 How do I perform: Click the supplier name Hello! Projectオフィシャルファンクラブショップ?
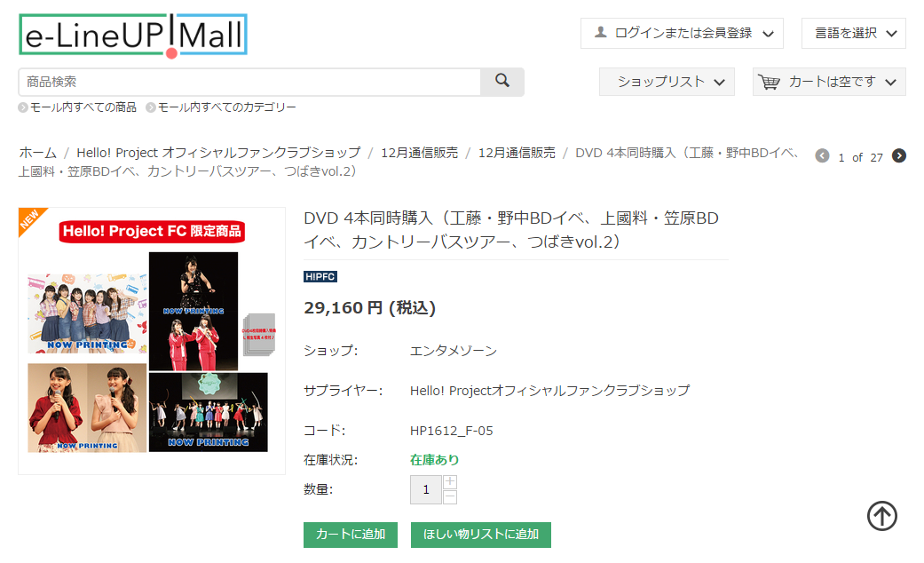click(549, 390)
